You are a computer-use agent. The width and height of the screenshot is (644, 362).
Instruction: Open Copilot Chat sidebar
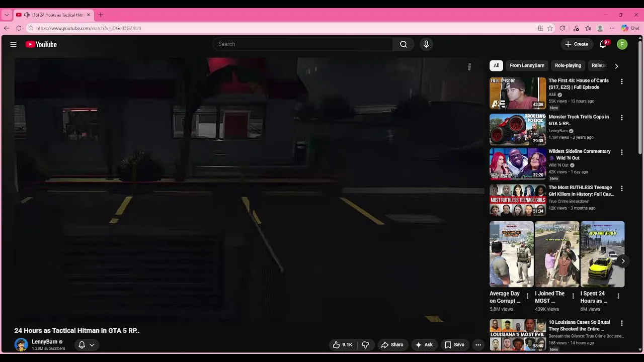630,28
